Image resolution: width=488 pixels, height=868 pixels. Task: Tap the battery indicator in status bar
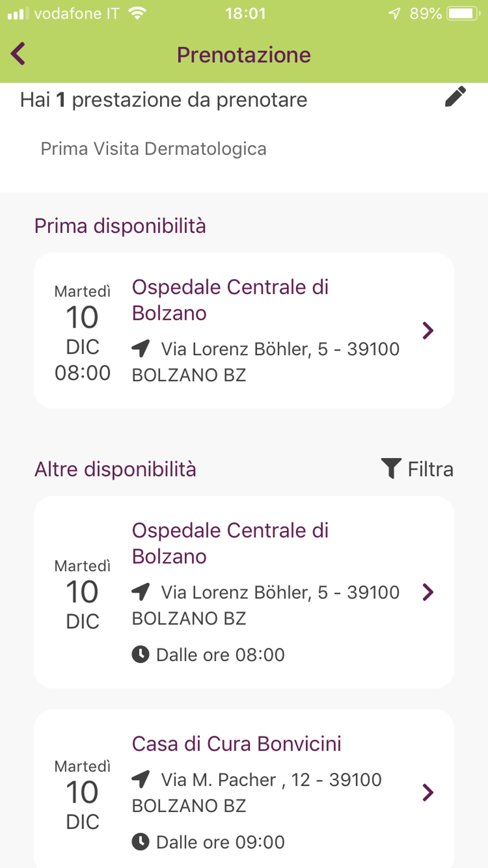pyautogui.click(x=463, y=14)
